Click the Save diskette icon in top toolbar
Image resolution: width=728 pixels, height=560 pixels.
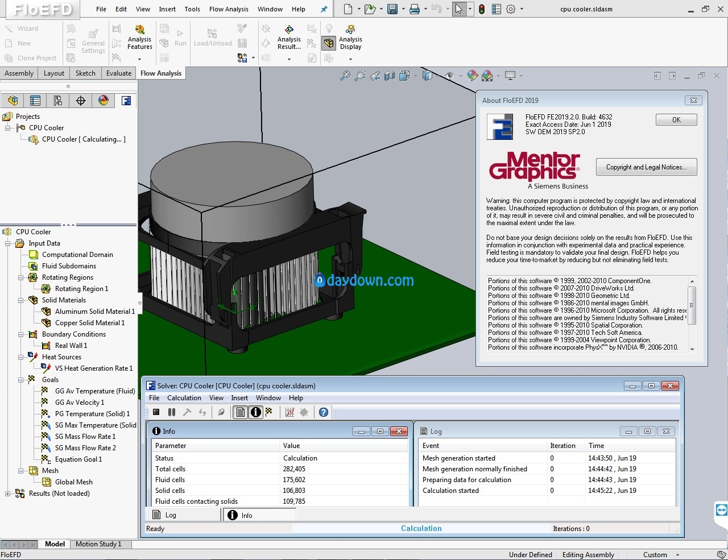coord(392,9)
